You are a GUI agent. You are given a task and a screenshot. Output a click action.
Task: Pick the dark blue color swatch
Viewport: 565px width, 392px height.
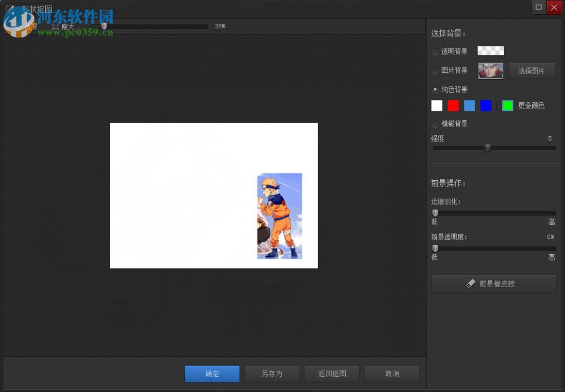click(x=486, y=106)
